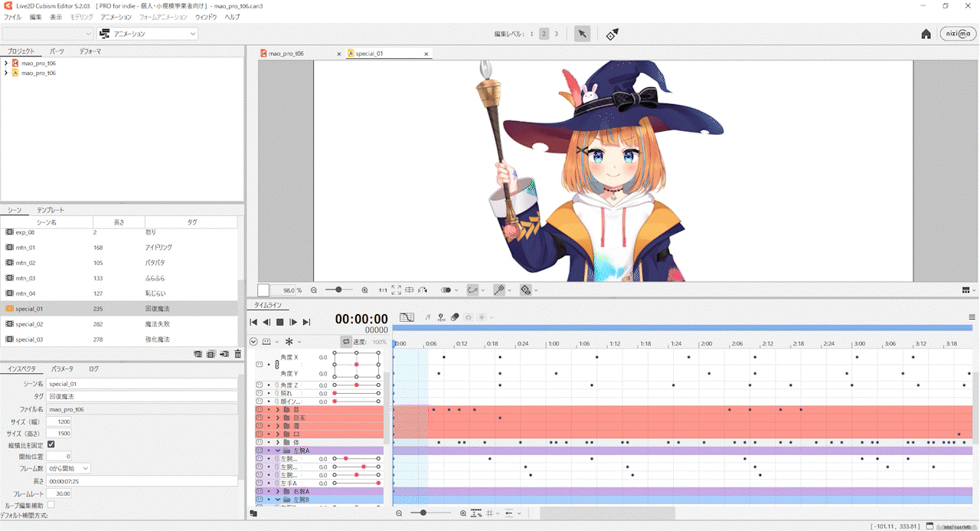This screenshot has height=531, width=980.
Task: Enable the onion skin icon in timeline toolbar
Action: (456, 316)
